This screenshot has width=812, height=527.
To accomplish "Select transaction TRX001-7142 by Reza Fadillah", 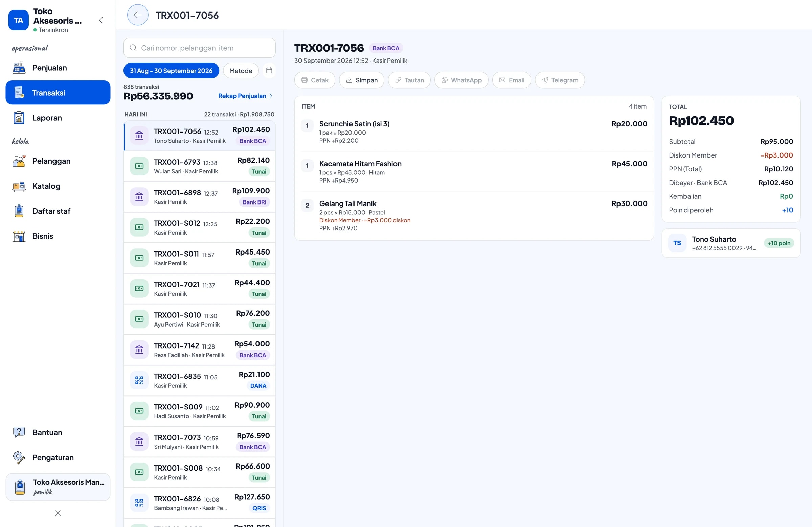I will (199, 350).
